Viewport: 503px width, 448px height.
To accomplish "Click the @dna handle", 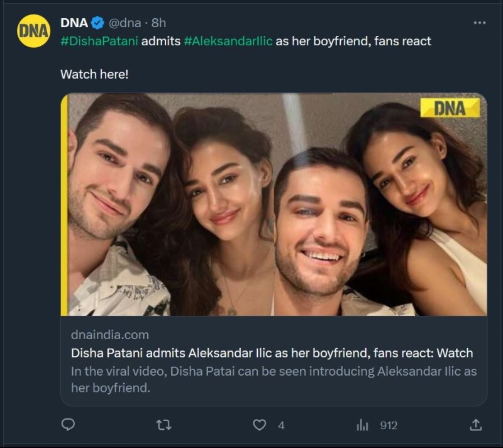I will point(124,23).
